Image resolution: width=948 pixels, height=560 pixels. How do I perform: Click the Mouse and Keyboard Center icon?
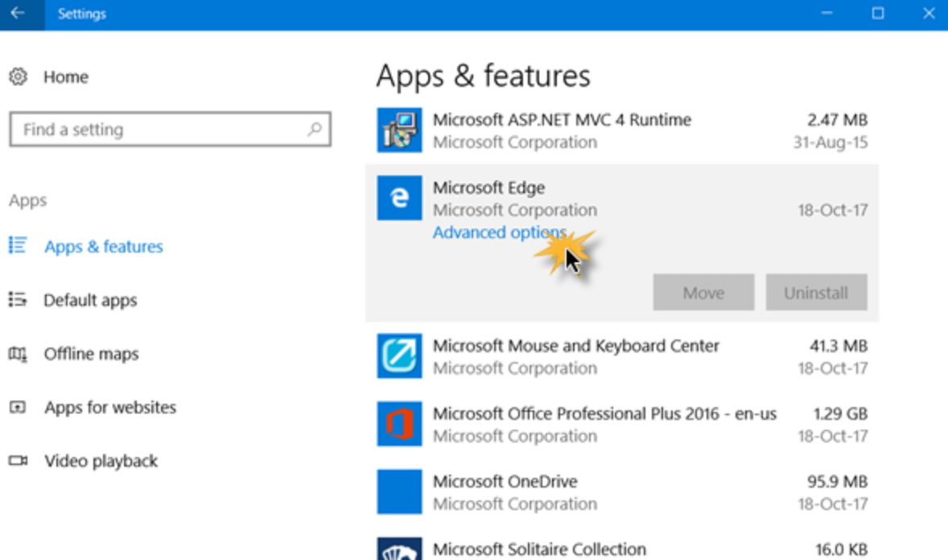[x=399, y=356]
